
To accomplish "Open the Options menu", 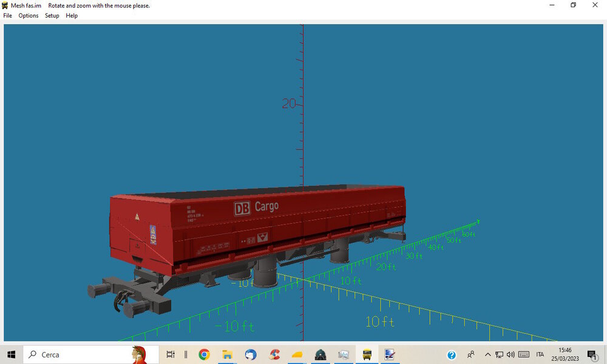I will pyautogui.click(x=29, y=16).
